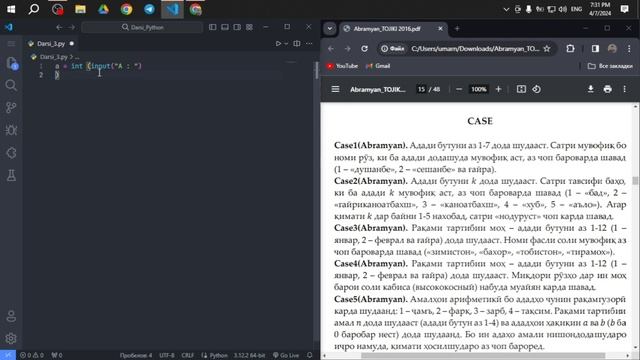Viewport: 640px width, 360px height.
Task: Open the Accounts icon in VS Code
Action: [x=11, y=316]
